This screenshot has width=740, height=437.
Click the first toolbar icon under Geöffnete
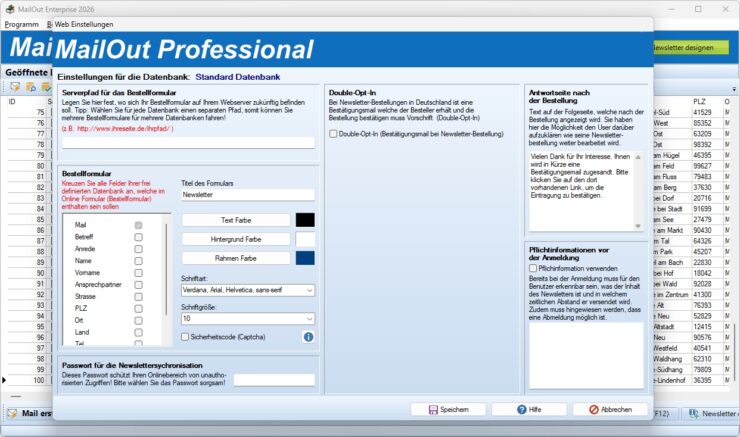click(x=15, y=87)
